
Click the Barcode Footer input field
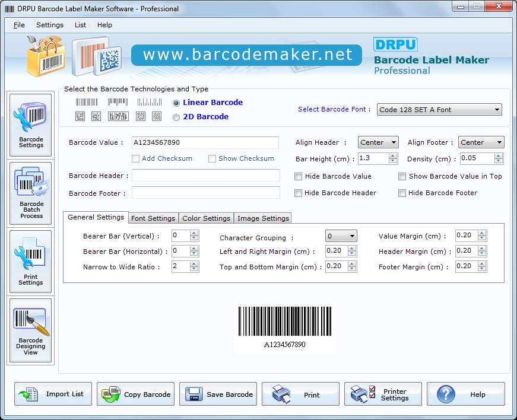coord(206,193)
